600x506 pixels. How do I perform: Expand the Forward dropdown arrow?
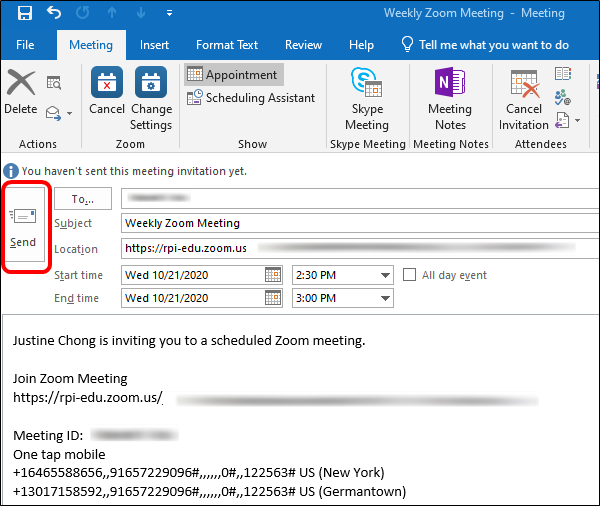70,113
